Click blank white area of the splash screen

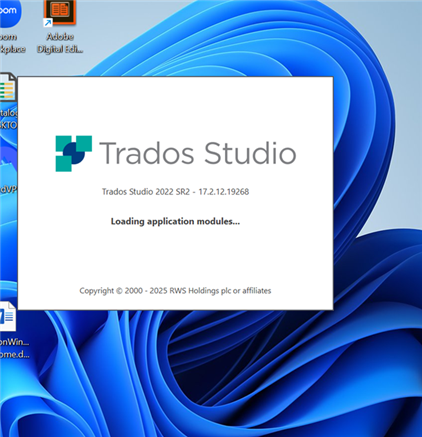pyautogui.click(x=175, y=257)
